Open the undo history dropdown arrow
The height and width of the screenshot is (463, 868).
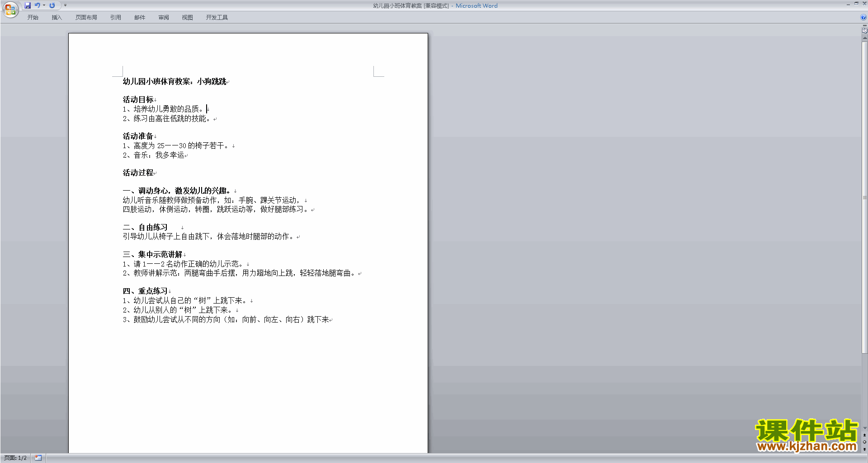[x=44, y=5]
